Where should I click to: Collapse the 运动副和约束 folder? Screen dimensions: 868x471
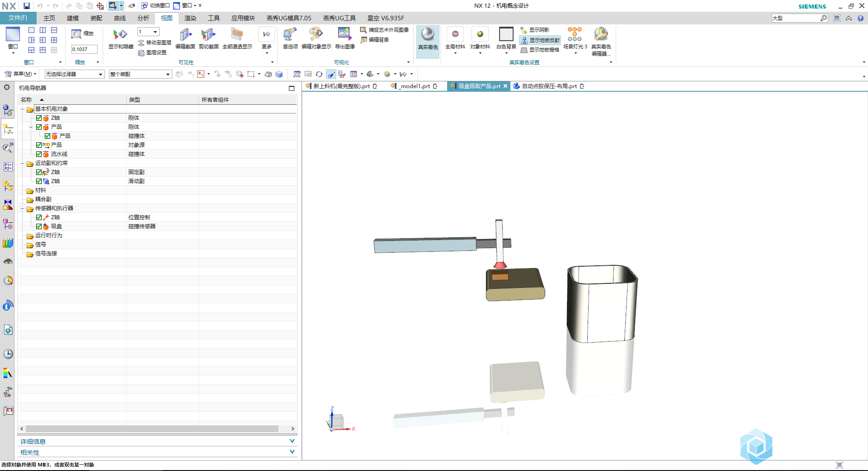(x=22, y=163)
